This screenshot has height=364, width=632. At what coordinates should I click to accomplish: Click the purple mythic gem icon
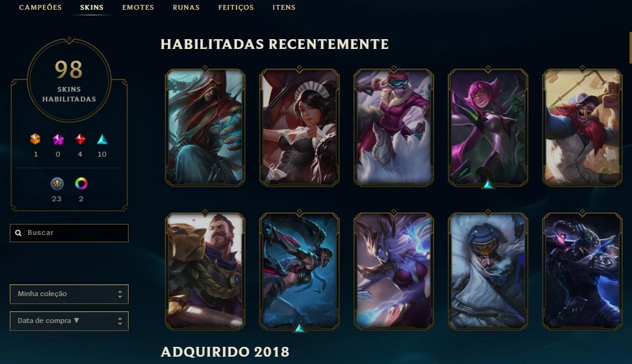click(58, 139)
